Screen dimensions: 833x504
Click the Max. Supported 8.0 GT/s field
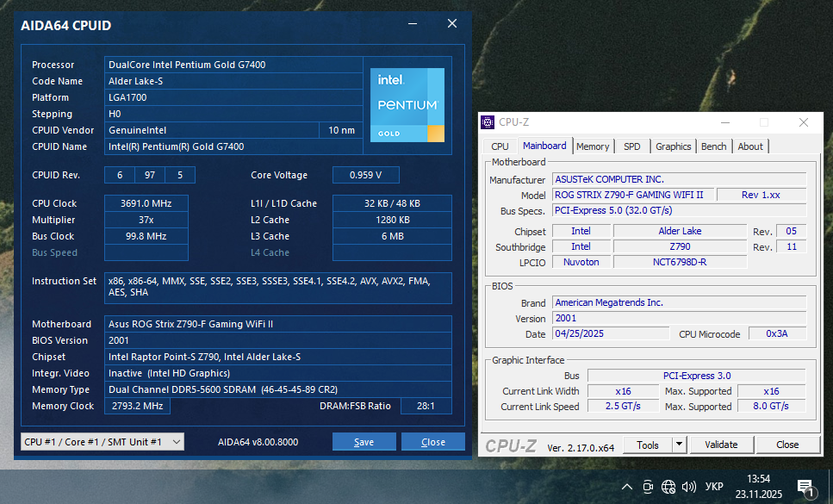(771, 407)
